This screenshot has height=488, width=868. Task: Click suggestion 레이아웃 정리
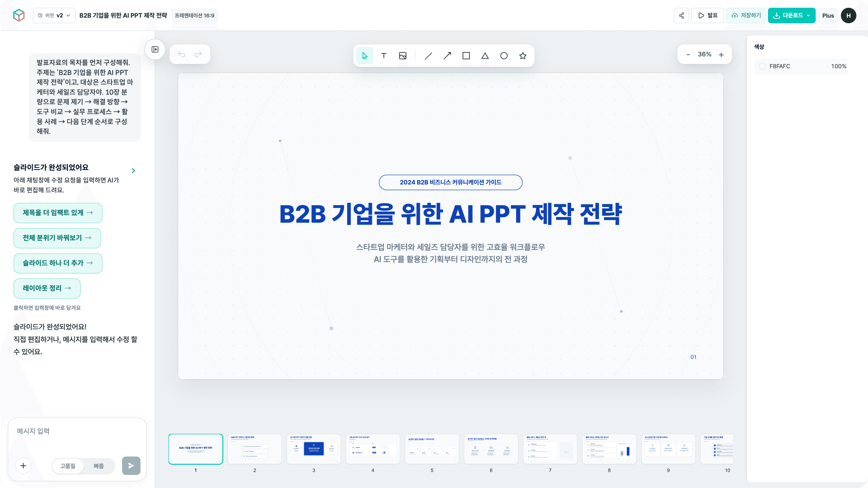(47, 288)
